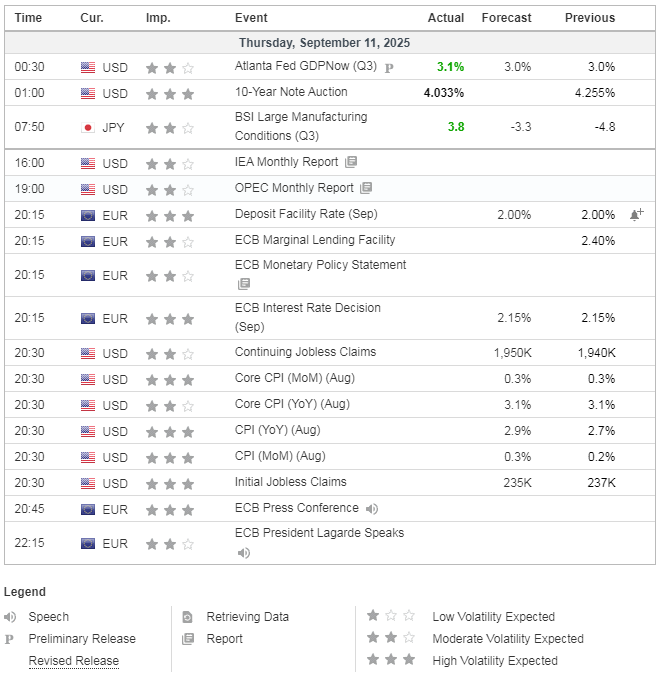Click the Japan flag on the BSI row
This screenshot has height=689, width=661.
pos(88,127)
